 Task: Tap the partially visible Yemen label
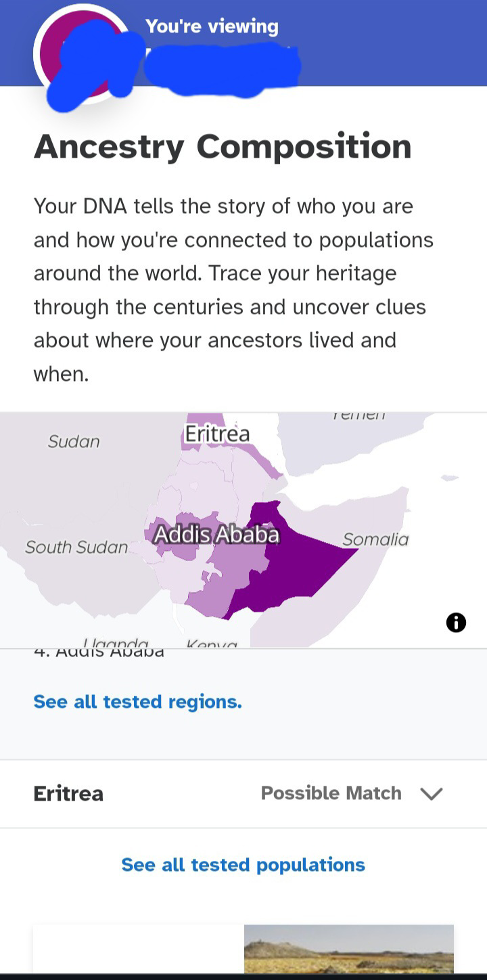(358, 416)
